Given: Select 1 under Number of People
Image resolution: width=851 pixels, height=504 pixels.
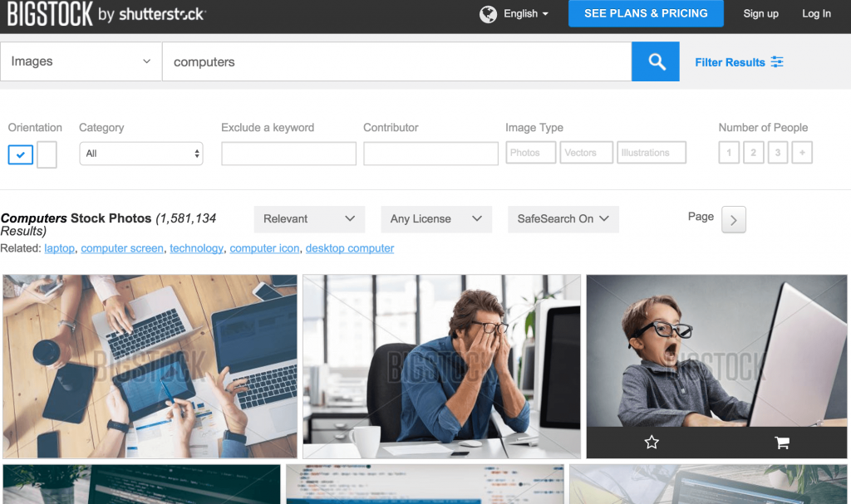Looking at the screenshot, I should 728,152.
